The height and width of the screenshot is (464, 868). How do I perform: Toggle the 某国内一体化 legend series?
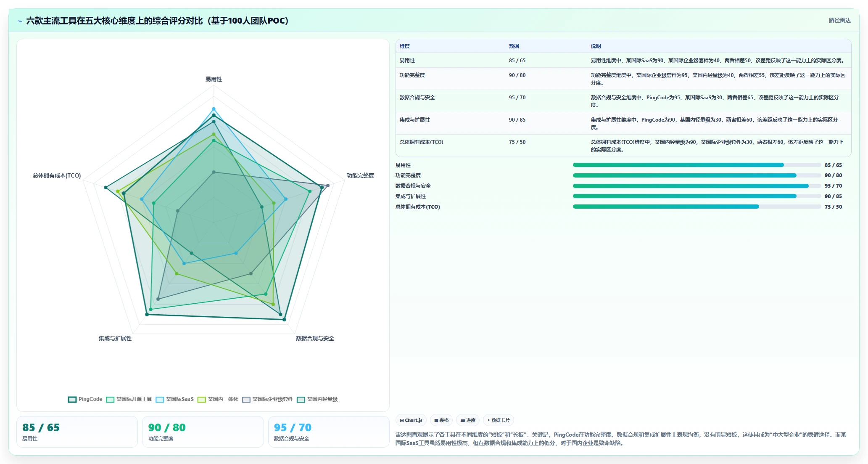(218, 399)
